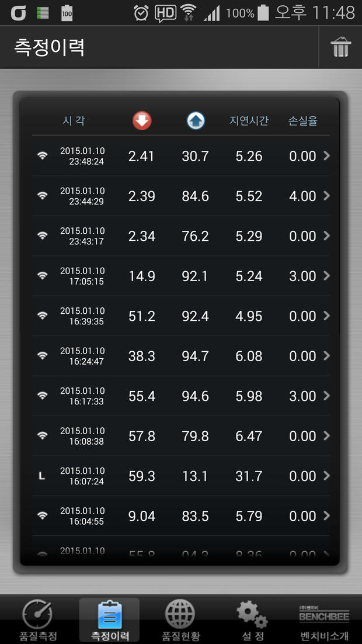The image size is (362, 644).
Task: Click latency value 6.47
Action: pyautogui.click(x=249, y=436)
